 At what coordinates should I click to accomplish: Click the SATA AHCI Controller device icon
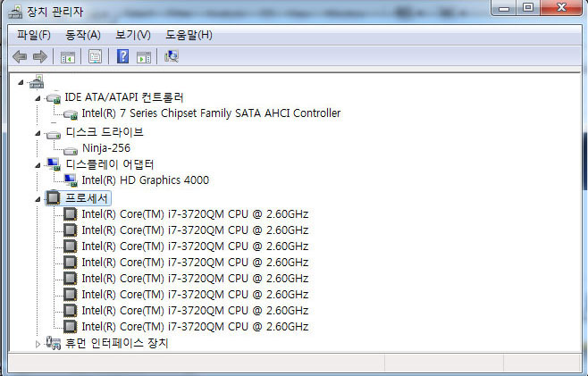pyautogui.click(x=70, y=114)
